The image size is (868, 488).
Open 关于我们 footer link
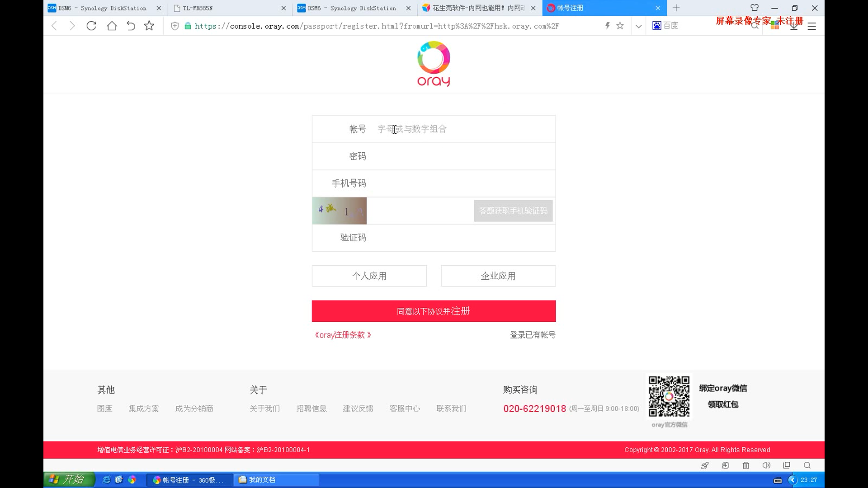click(265, 408)
